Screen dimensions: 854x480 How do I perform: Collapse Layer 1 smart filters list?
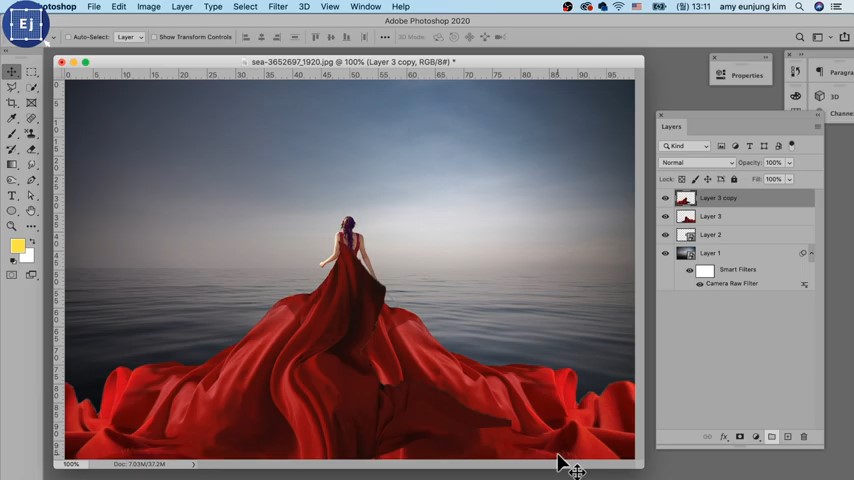(x=812, y=253)
